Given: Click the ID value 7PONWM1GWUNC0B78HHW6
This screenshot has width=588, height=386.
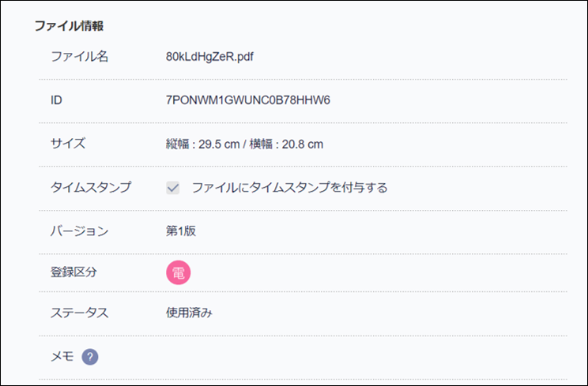Looking at the screenshot, I should coord(247,100).
